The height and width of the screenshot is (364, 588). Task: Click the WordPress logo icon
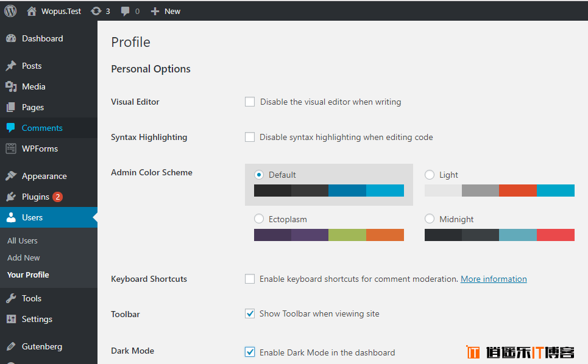click(x=10, y=11)
